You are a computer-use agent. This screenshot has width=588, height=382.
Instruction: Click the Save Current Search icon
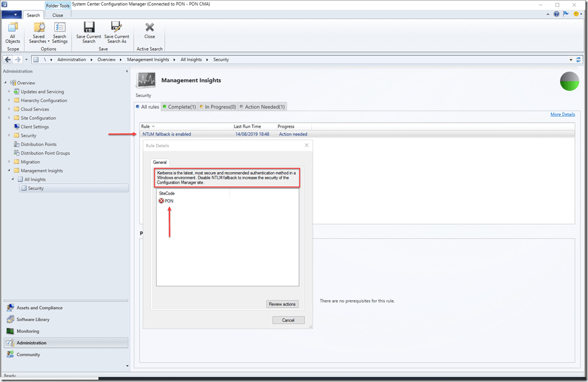click(89, 32)
